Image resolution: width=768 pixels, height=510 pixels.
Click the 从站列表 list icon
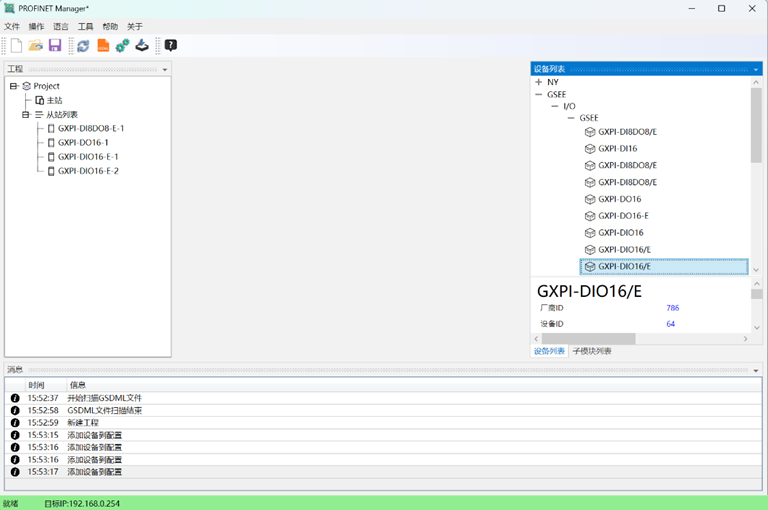[39, 115]
